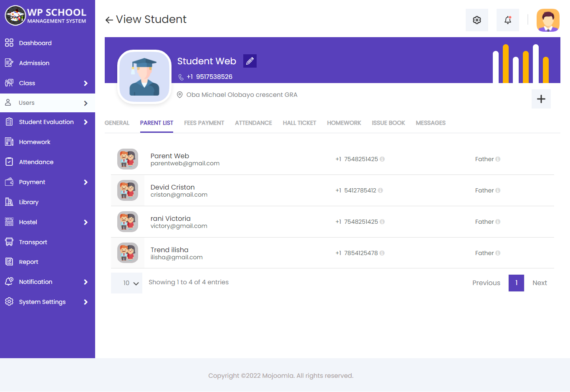Click the info icon next to rani Victoria's relation
This screenshot has height=392, width=570.
pyautogui.click(x=499, y=221)
